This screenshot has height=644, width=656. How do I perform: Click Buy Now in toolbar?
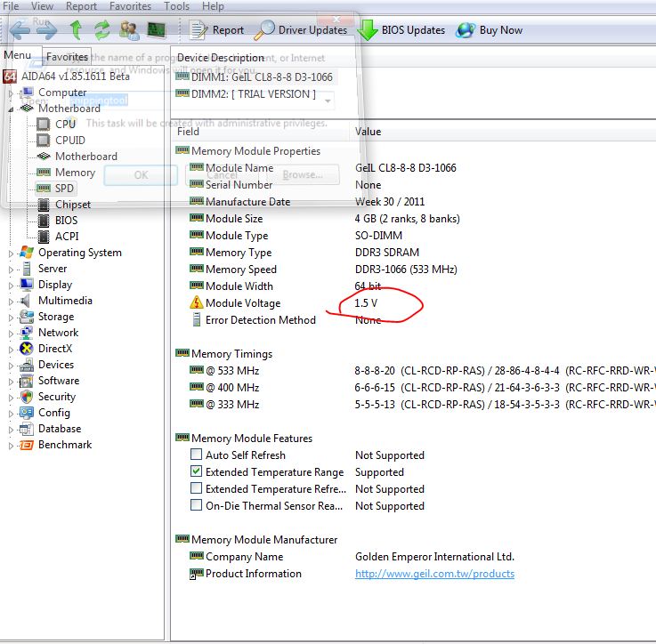pyautogui.click(x=490, y=30)
